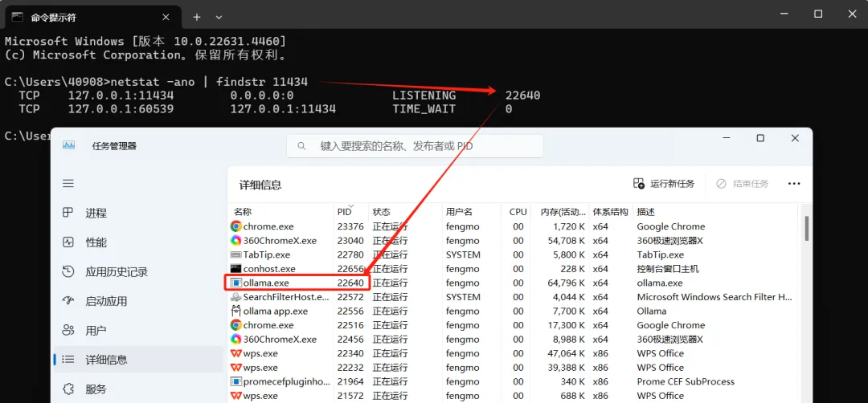Select the conhost.exe process entry
The image size is (868, 403).
(269, 269)
